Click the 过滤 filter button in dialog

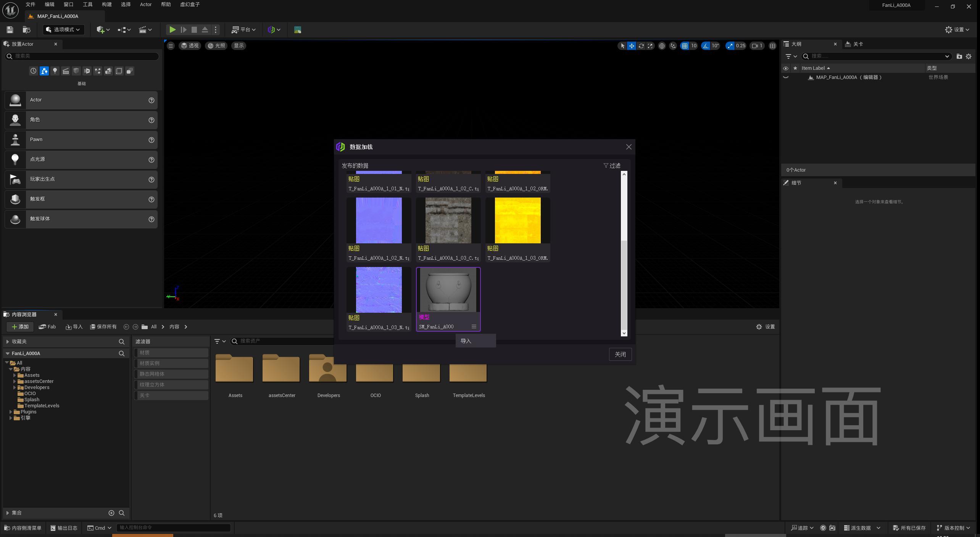(612, 166)
